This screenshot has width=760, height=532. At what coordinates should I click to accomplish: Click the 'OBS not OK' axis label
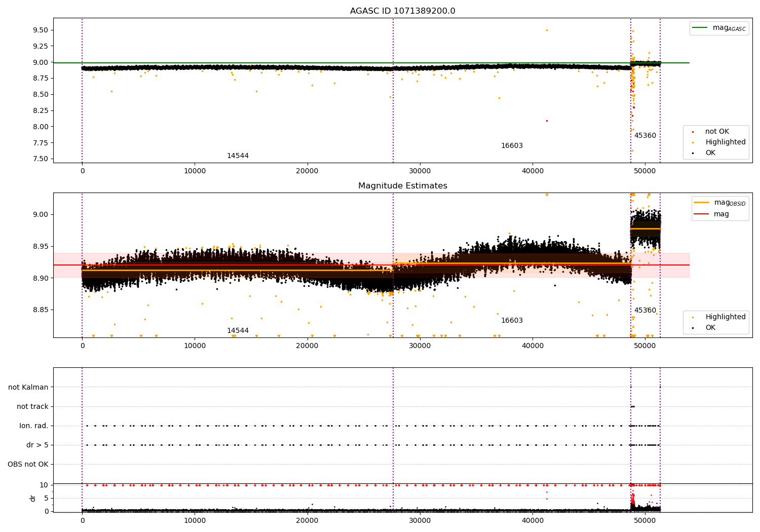[x=28, y=465]
